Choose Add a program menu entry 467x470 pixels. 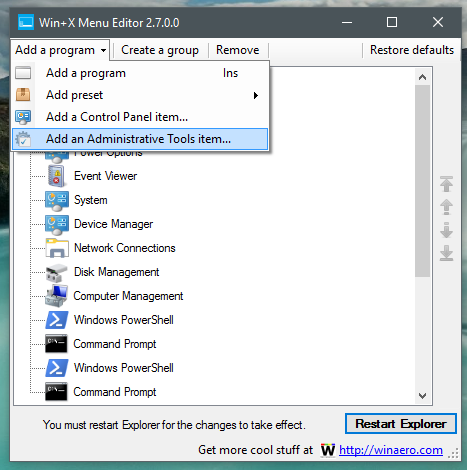tap(140, 73)
